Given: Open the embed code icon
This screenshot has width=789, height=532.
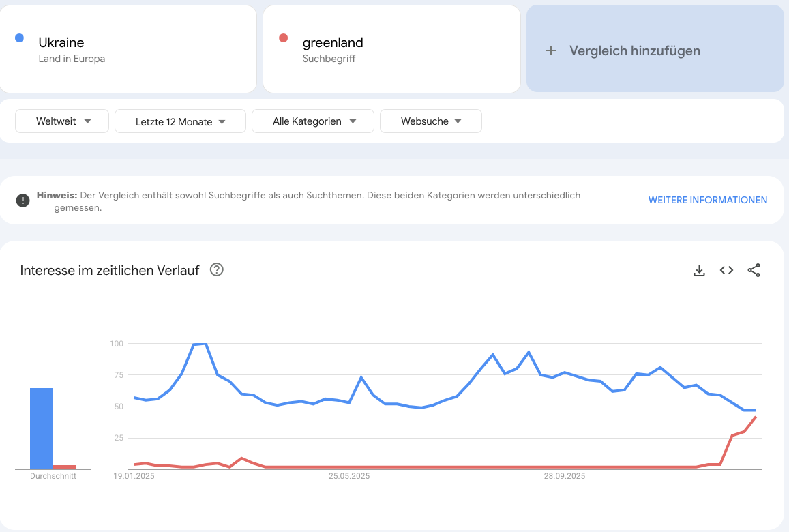Looking at the screenshot, I should [x=726, y=271].
